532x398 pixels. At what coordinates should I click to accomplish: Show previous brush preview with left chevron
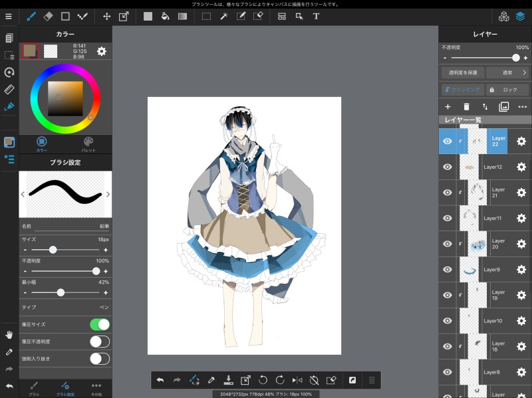point(23,194)
